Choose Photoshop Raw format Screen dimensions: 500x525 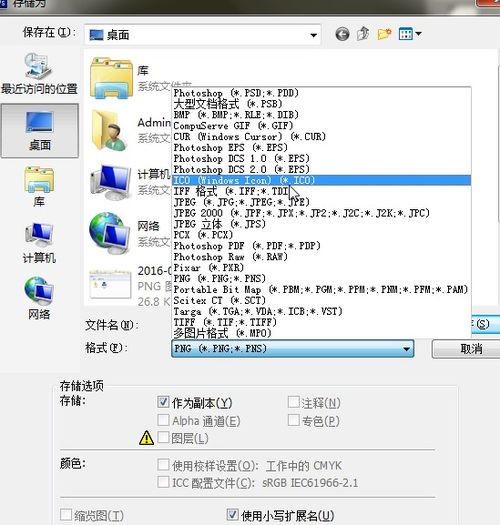[322, 257]
